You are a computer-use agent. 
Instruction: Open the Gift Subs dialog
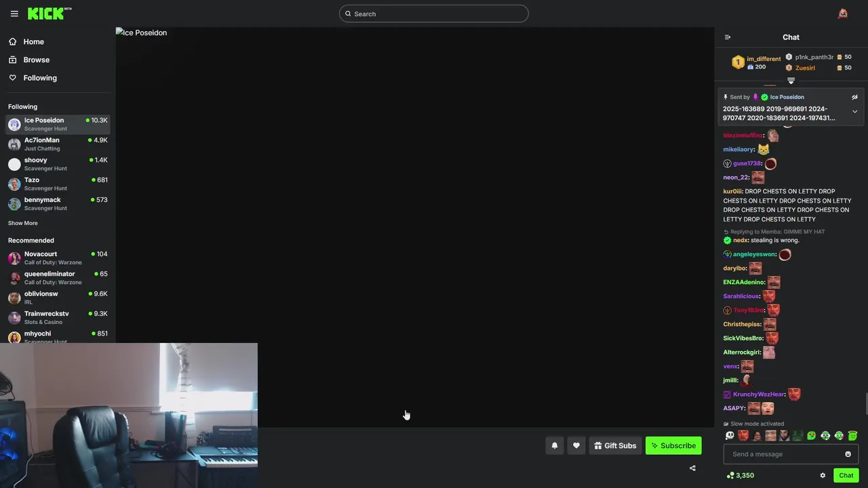tap(615, 445)
